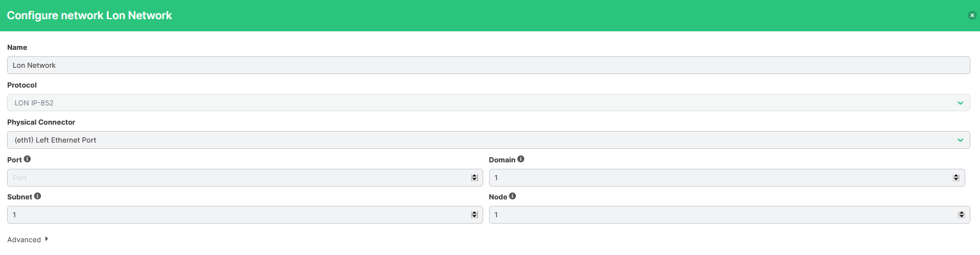Click the Name field containing Lon Network

point(488,65)
